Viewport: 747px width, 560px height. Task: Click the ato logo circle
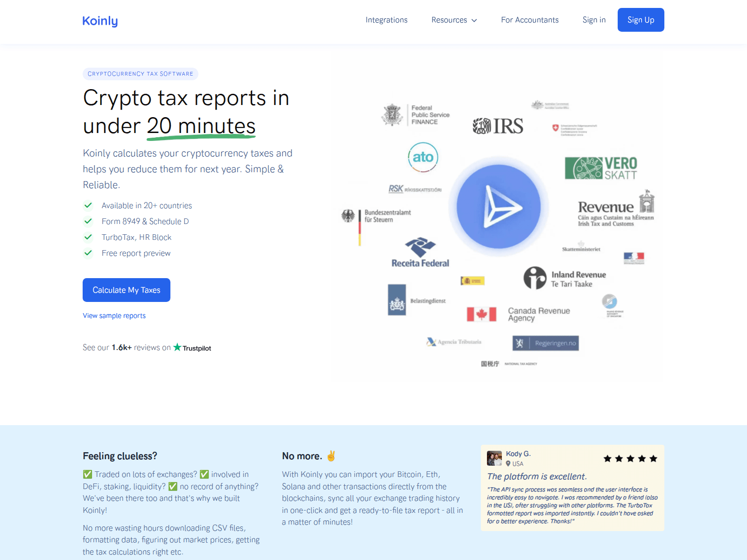click(423, 157)
